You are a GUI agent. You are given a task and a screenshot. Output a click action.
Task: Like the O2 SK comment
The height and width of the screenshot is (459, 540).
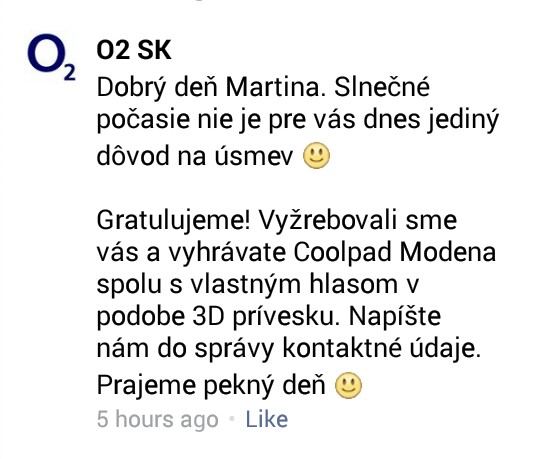click(x=267, y=419)
